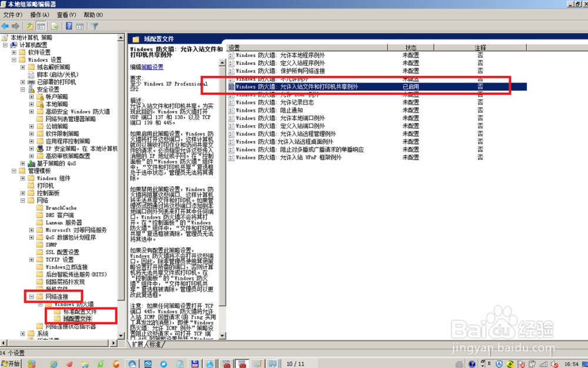Open the 策略设置 edit link
Screen dimensions: 588x368
point(152,67)
